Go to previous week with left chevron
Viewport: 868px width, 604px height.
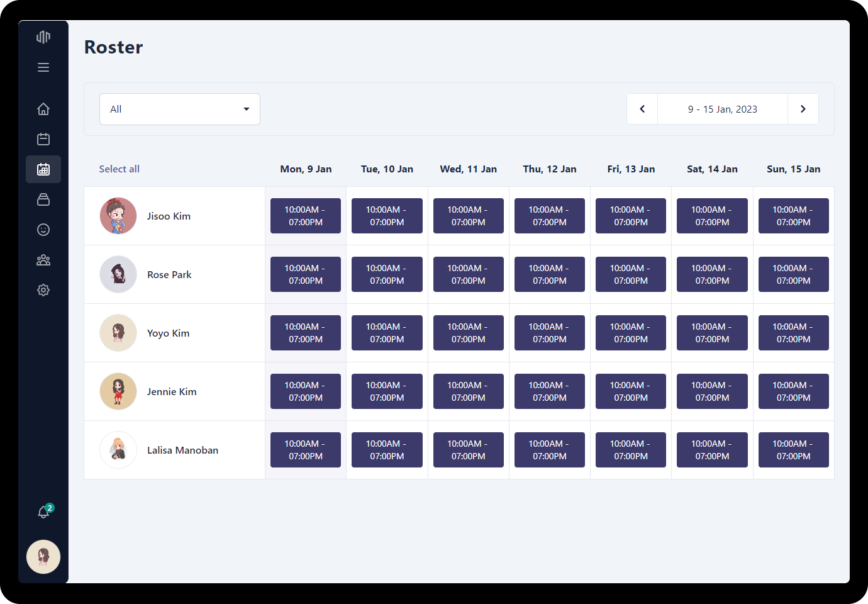tap(642, 109)
